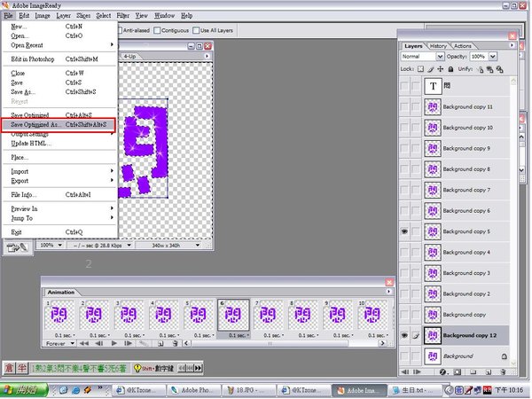Go to next frame from Layers panel
The height and width of the screenshot is (399, 532).
tap(417, 372)
